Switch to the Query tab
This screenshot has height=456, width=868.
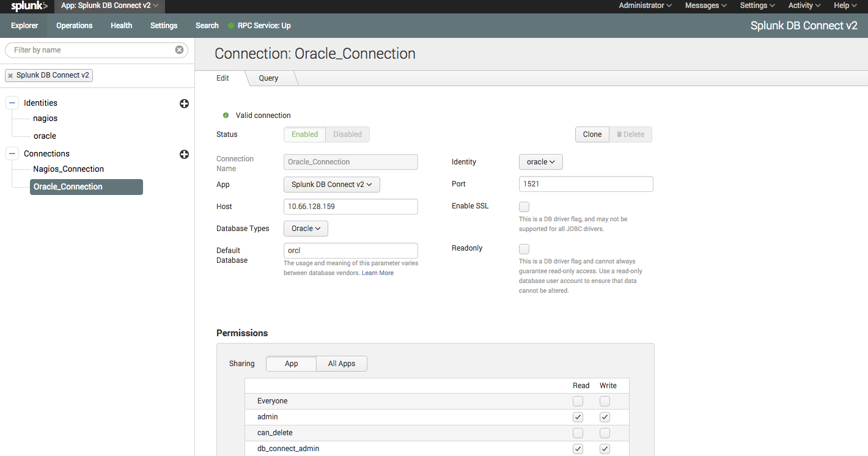268,78
